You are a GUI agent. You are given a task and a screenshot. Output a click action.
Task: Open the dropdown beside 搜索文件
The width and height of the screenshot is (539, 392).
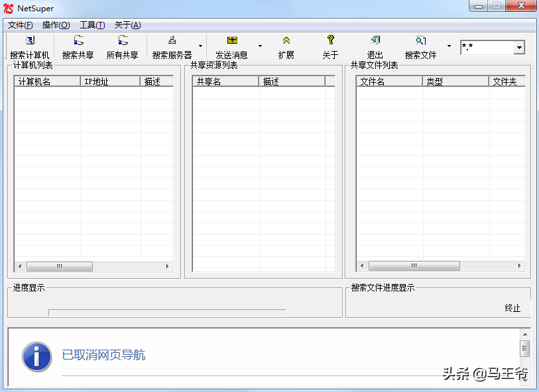[x=448, y=46]
